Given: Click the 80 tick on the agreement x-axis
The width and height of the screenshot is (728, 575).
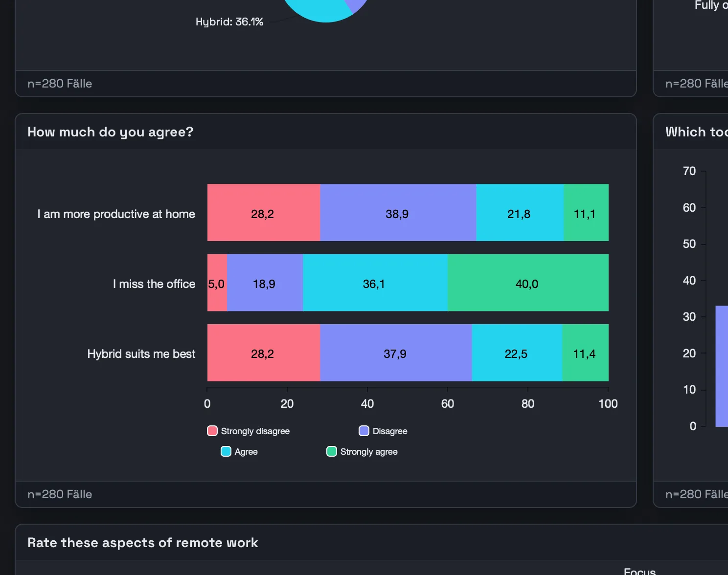Looking at the screenshot, I should 528,403.
